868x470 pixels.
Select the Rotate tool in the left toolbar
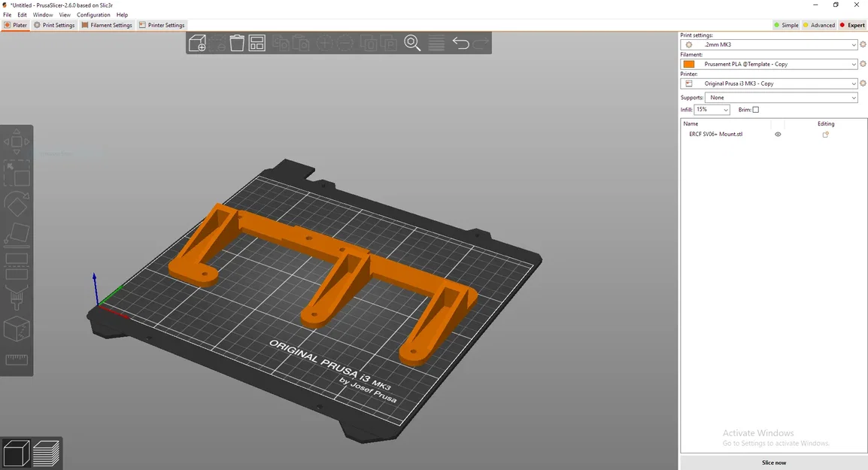(17, 205)
